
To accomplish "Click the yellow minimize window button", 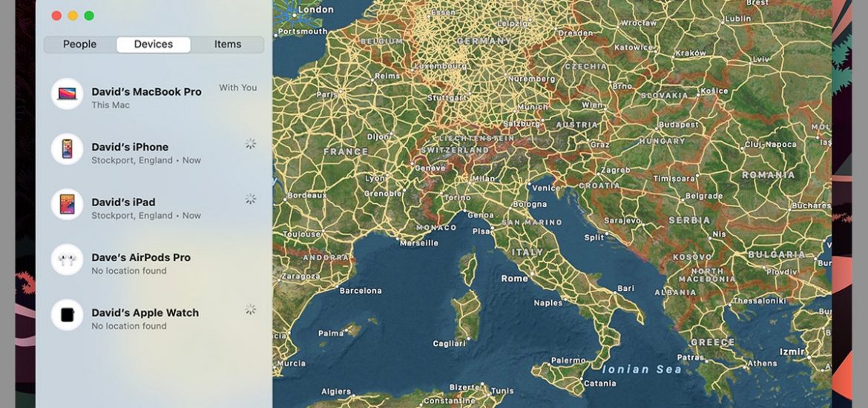I will click(73, 16).
